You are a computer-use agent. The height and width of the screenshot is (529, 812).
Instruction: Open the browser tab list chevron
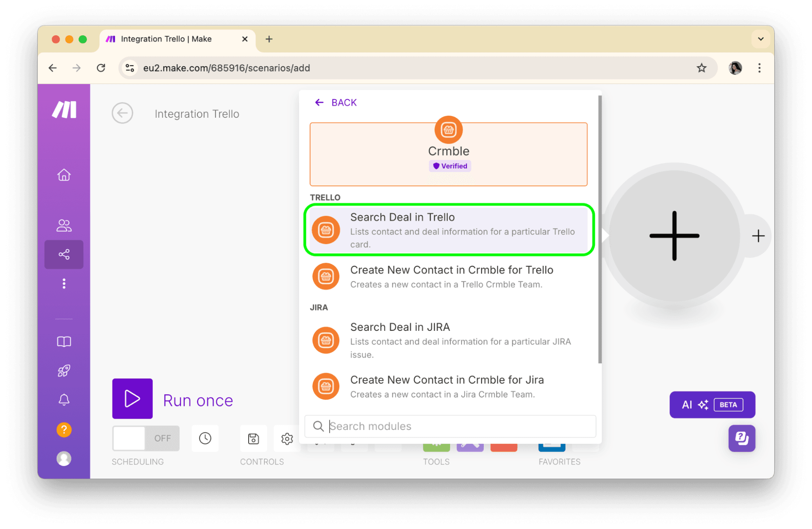[760, 39]
